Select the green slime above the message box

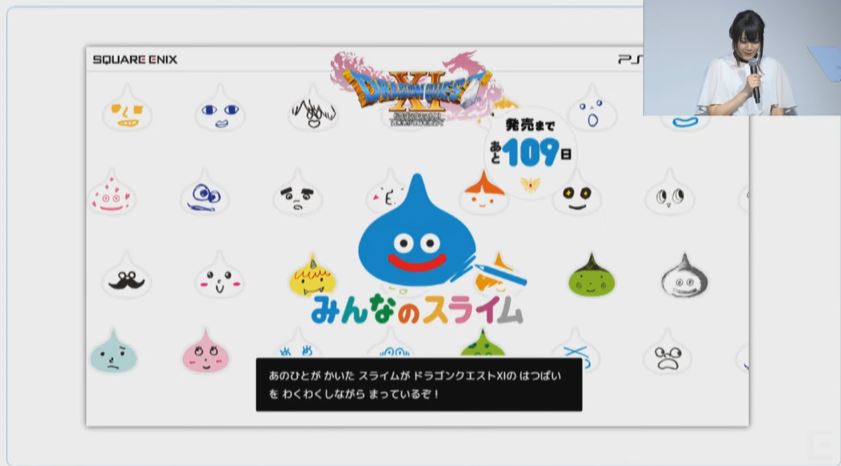(483, 344)
